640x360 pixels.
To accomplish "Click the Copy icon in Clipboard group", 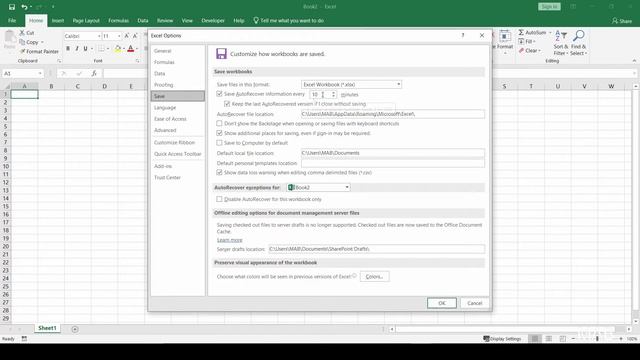I will click(22, 42).
